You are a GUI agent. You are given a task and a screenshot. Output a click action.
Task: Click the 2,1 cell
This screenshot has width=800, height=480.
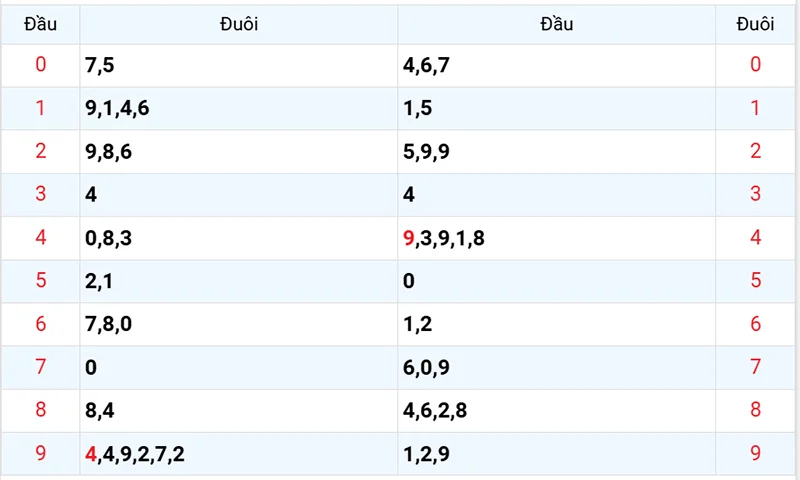[x=99, y=281]
